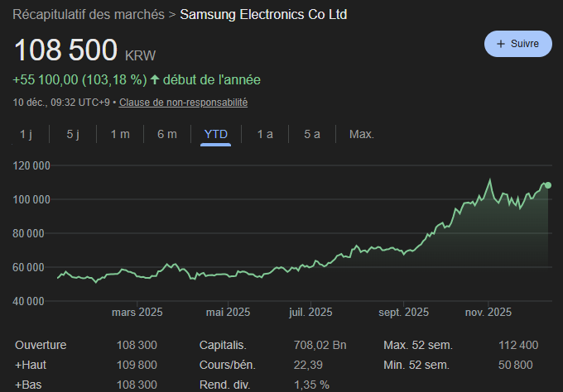Click the Rend. div. label
563x392 pixels.
pos(226,385)
